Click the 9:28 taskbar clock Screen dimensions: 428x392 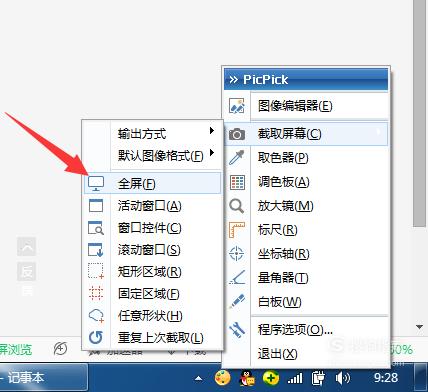386,378
